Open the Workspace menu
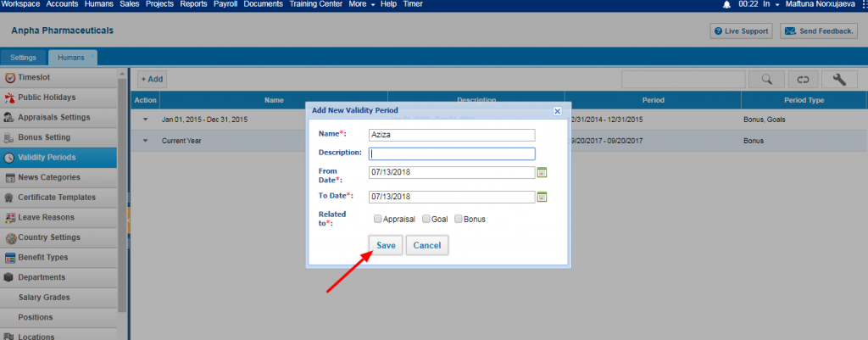The width and height of the screenshot is (868, 340). [21, 4]
